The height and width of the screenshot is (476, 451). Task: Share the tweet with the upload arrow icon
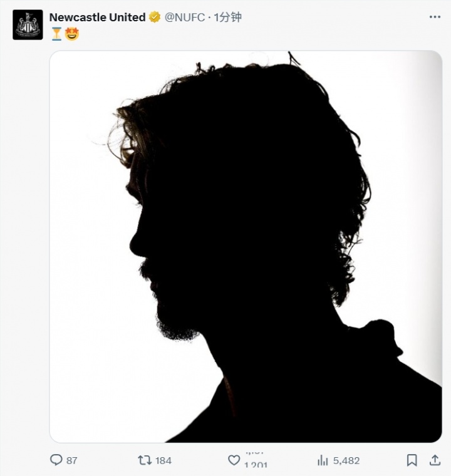click(x=435, y=460)
